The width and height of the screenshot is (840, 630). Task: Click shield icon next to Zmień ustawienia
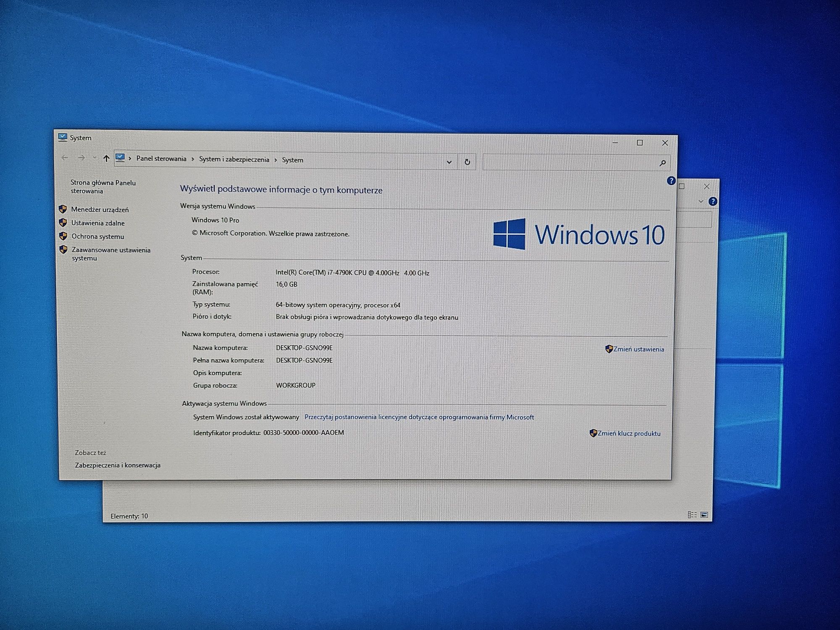(609, 349)
